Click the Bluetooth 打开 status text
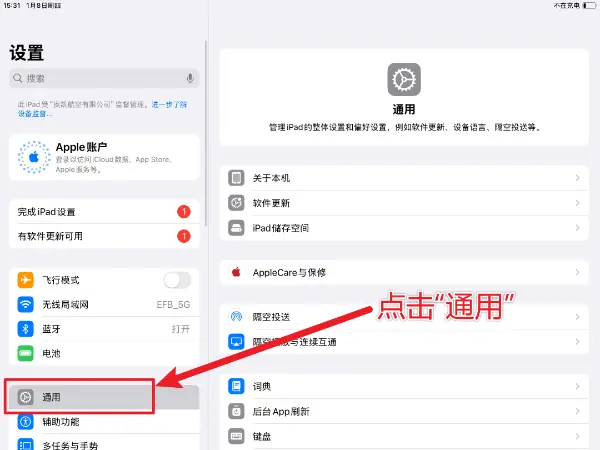600x450 pixels. coord(181,329)
